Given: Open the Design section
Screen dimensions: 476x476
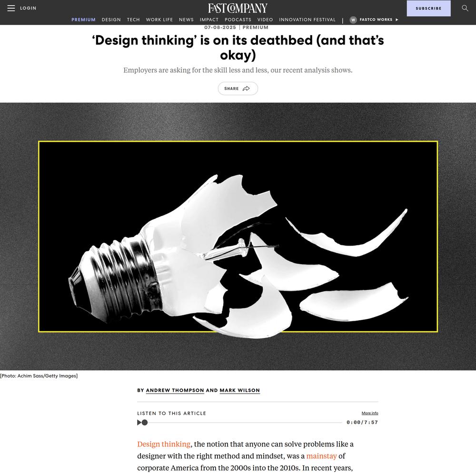Looking at the screenshot, I should pyautogui.click(x=111, y=20).
